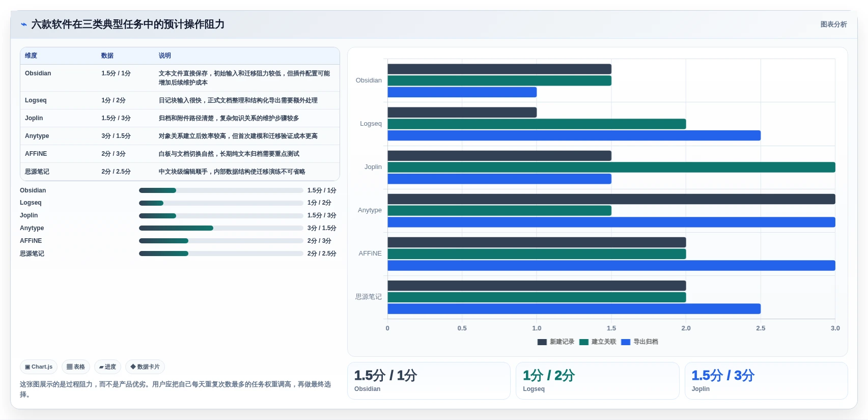Select the Anytype table row name

point(37,136)
